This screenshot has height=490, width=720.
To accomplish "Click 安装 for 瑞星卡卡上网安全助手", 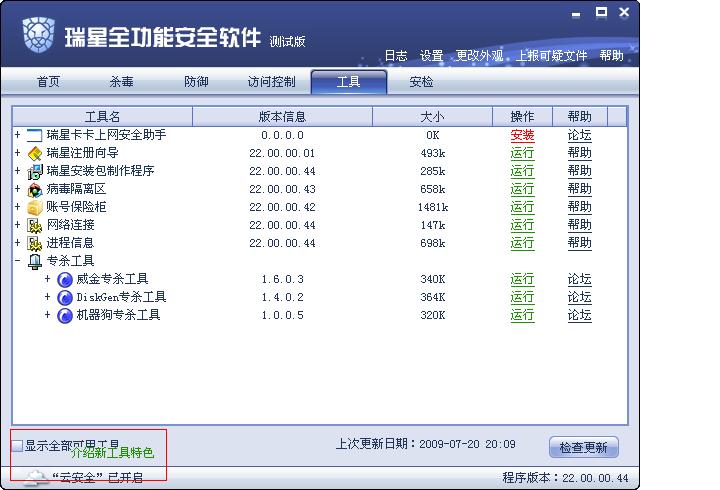I will tap(522, 135).
